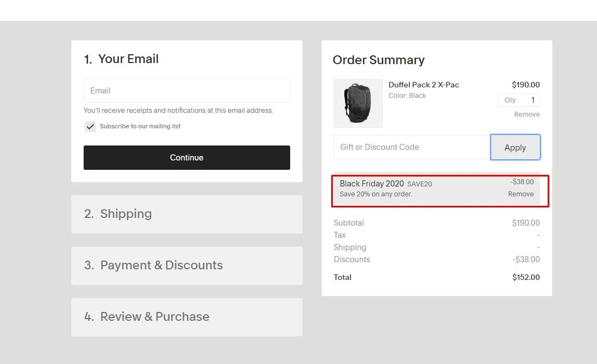Open the Duffel Pack 2 X-Pac product name
597x364 pixels.
(424, 85)
